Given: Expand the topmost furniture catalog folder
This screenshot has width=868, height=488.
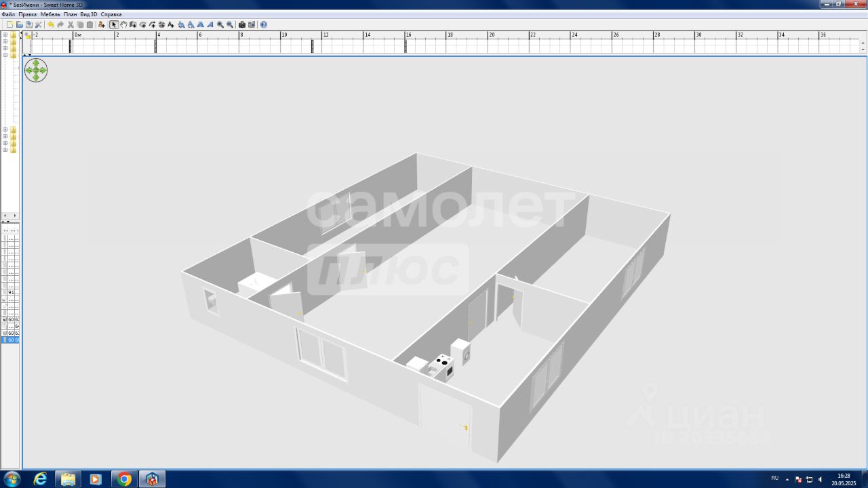Looking at the screenshot, I should (x=5, y=35).
